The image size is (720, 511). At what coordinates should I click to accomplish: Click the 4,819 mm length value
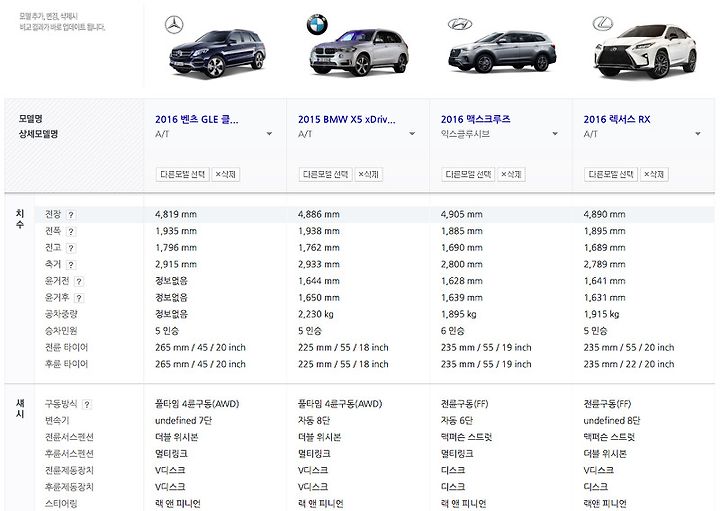coord(176,214)
